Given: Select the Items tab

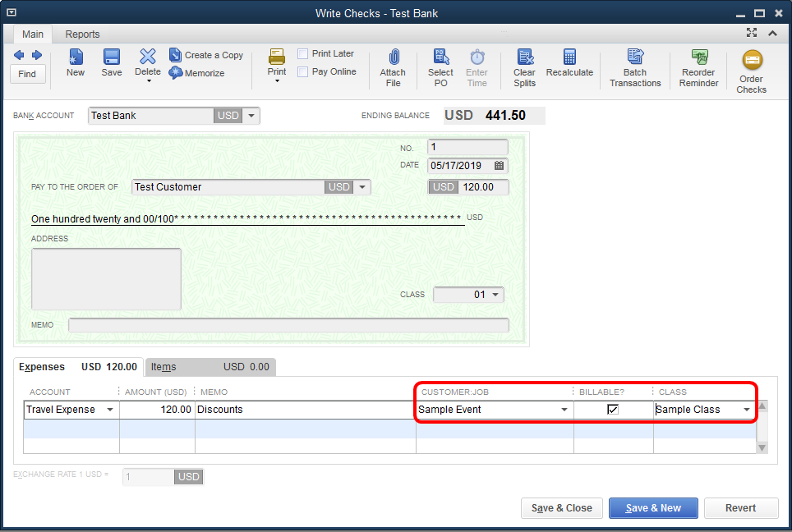Looking at the screenshot, I should pyautogui.click(x=210, y=366).
